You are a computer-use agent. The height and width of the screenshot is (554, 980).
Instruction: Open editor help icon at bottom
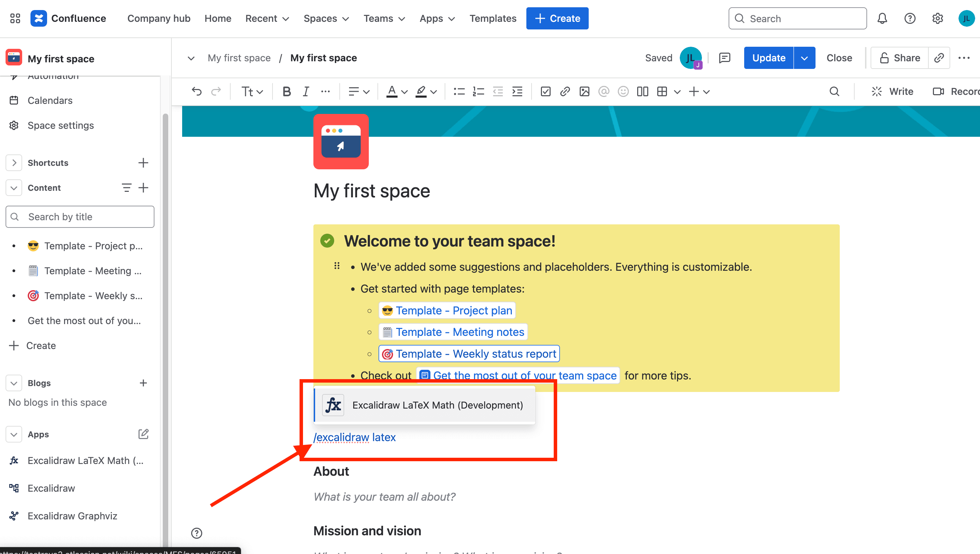pyautogui.click(x=197, y=533)
